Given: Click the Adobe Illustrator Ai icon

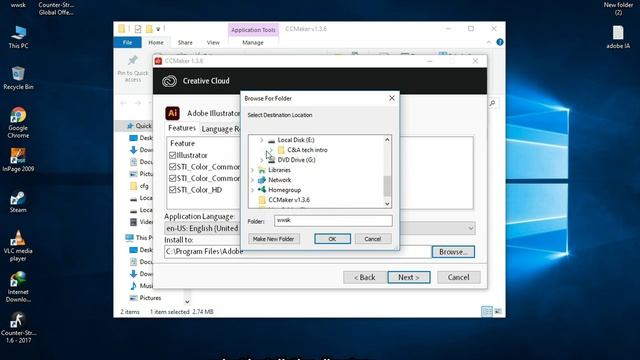Looking at the screenshot, I should pyautogui.click(x=172, y=113).
